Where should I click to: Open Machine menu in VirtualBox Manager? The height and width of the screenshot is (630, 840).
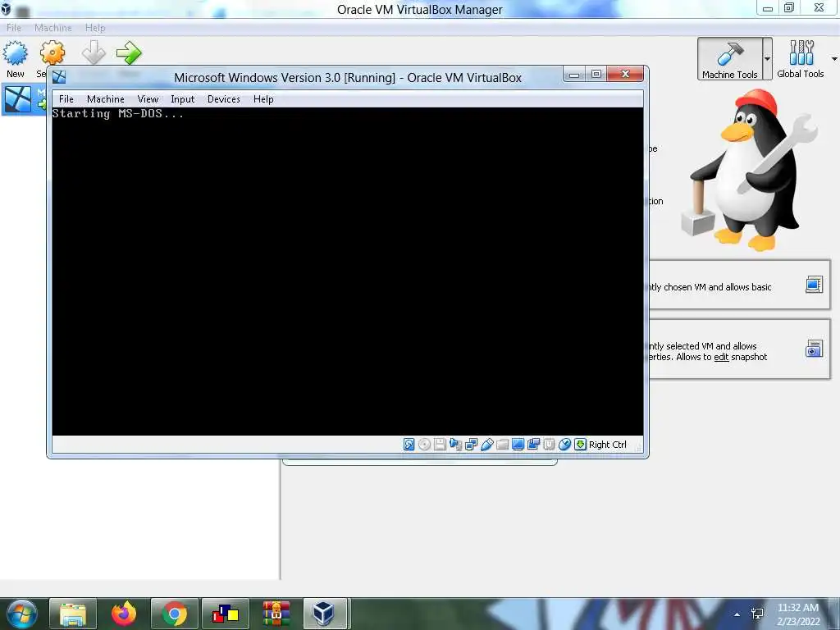(x=53, y=28)
